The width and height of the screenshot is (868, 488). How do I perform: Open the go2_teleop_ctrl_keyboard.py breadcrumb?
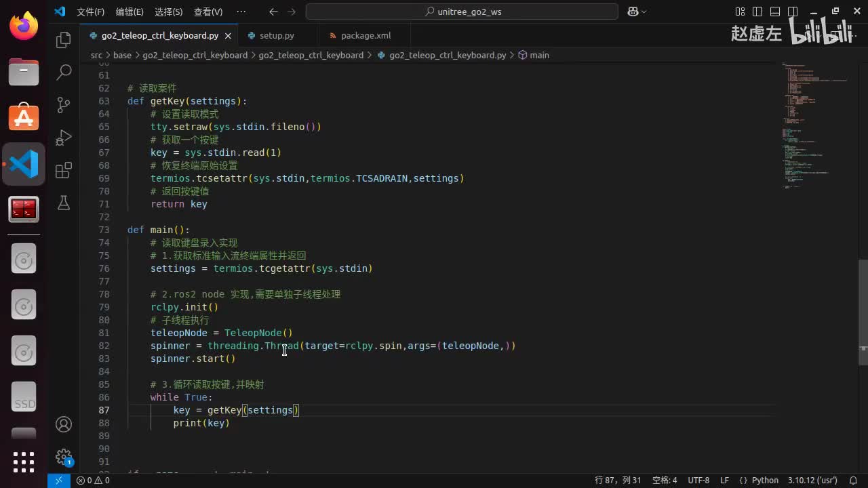point(441,55)
